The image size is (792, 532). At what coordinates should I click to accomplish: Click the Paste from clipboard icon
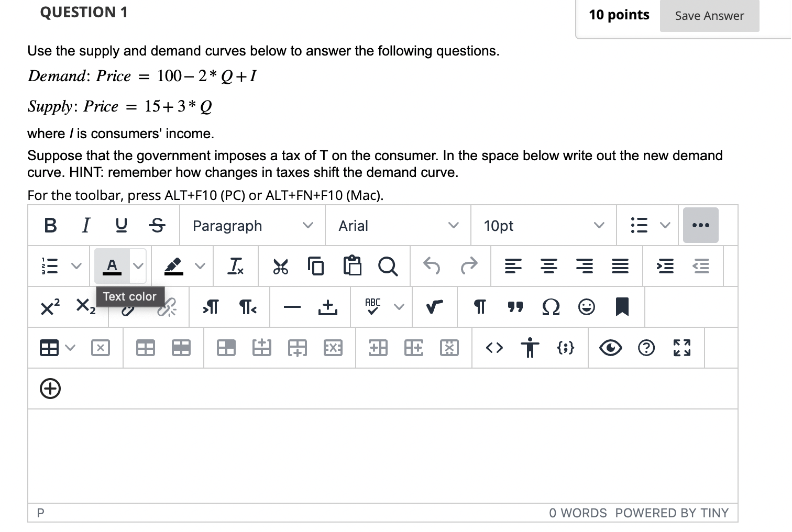pyautogui.click(x=353, y=266)
